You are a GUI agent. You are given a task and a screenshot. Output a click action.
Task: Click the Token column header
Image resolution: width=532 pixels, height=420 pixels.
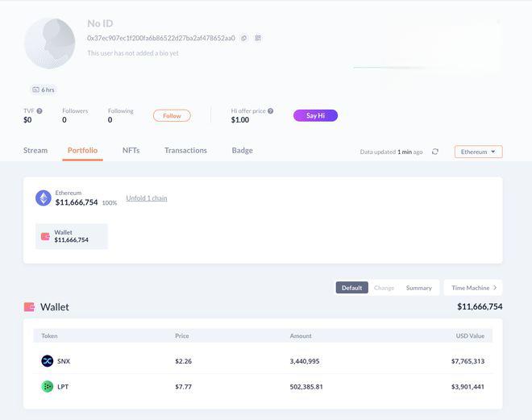(x=49, y=336)
